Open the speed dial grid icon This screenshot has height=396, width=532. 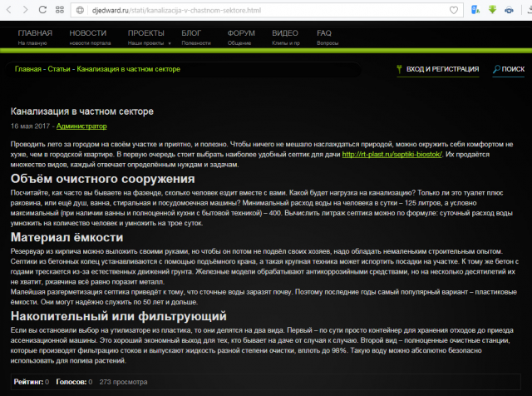tap(60, 10)
